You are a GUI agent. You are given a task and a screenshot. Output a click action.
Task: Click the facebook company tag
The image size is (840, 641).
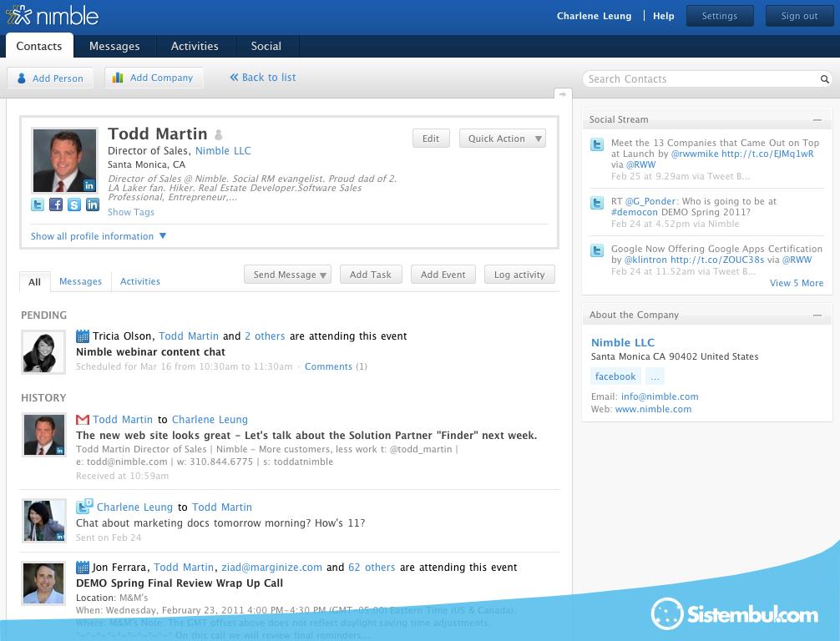pyautogui.click(x=615, y=376)
